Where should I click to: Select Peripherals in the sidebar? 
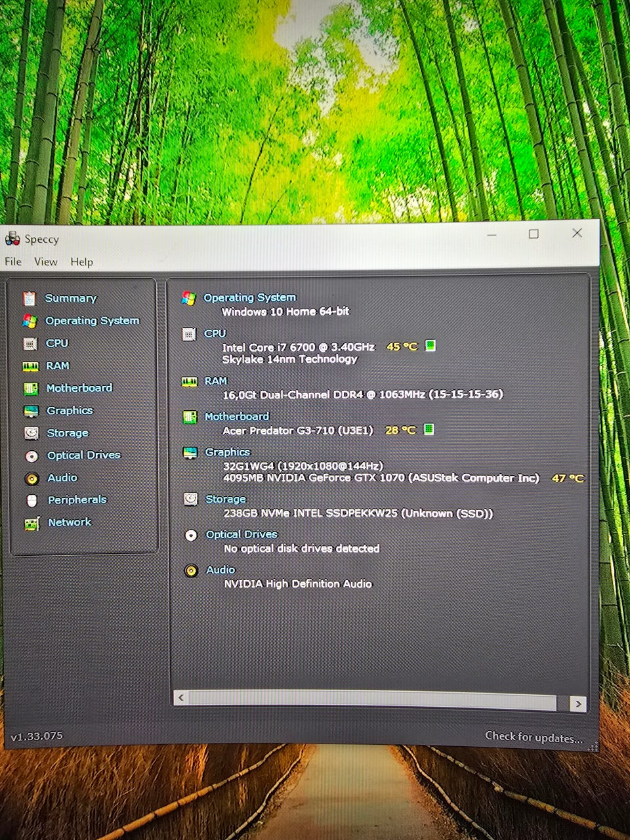77,500
